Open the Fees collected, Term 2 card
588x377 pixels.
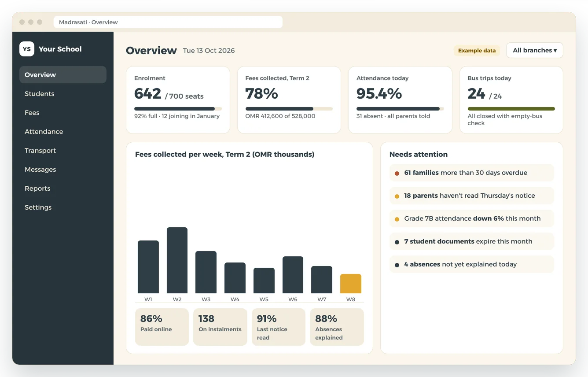(289, 100)
